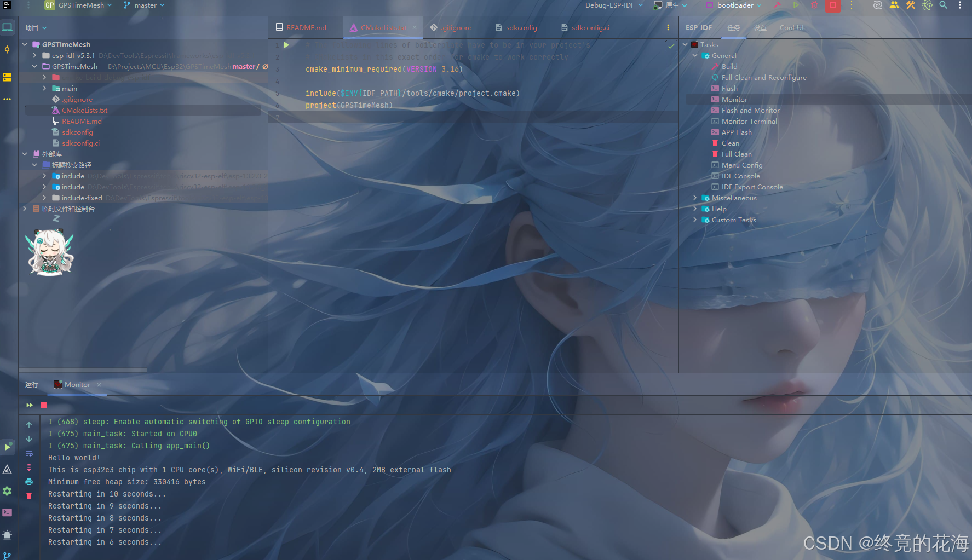This screenshot has width=972, height=560.
Task: Select Full Clean and Reconfigure task
Action: (x=764, y=77)
